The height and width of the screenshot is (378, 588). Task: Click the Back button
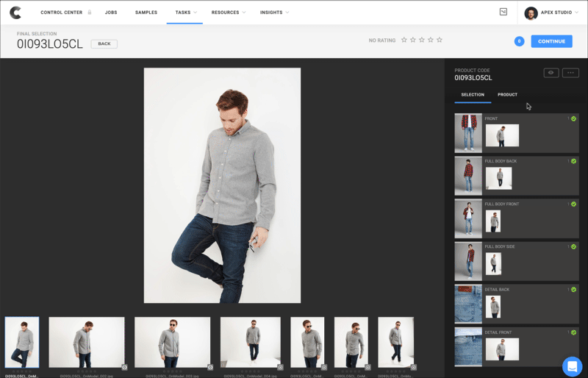[x=104, y=44]
